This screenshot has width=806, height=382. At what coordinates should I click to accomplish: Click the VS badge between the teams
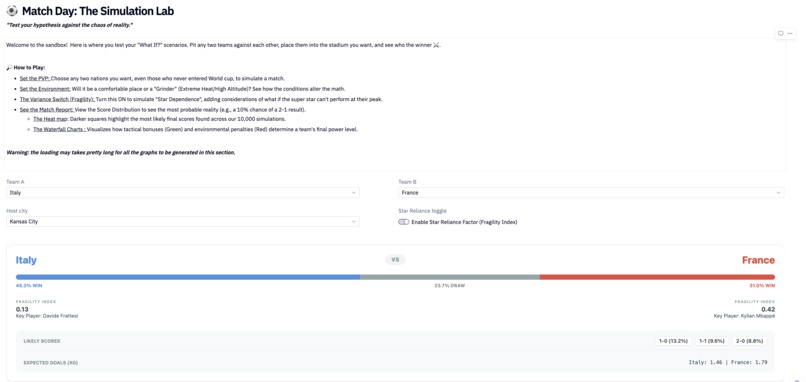pos(395,260)
